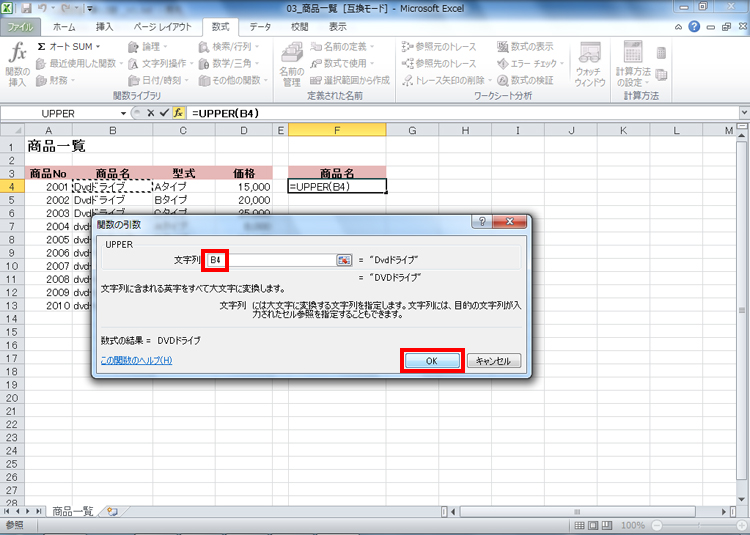Open Recently Used functions (最近使用した関数)
The height and width of the screenshot is (535, 750).
[x=79, y=63]
